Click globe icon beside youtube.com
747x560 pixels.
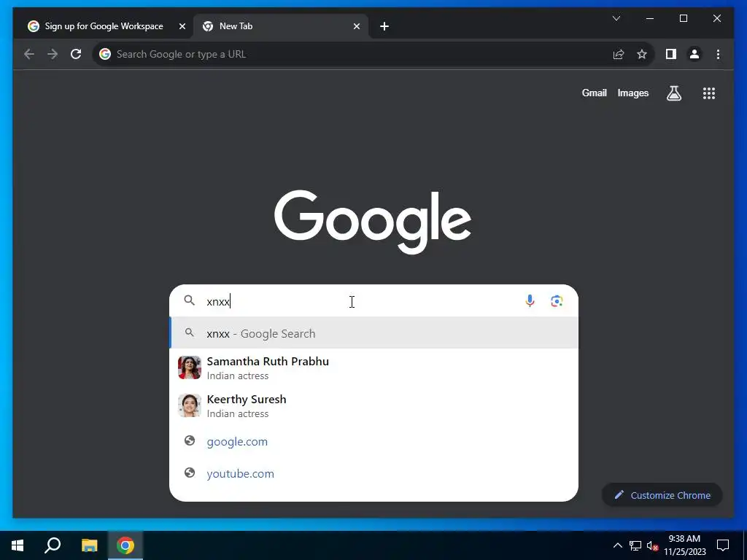(x=190, y=472)
